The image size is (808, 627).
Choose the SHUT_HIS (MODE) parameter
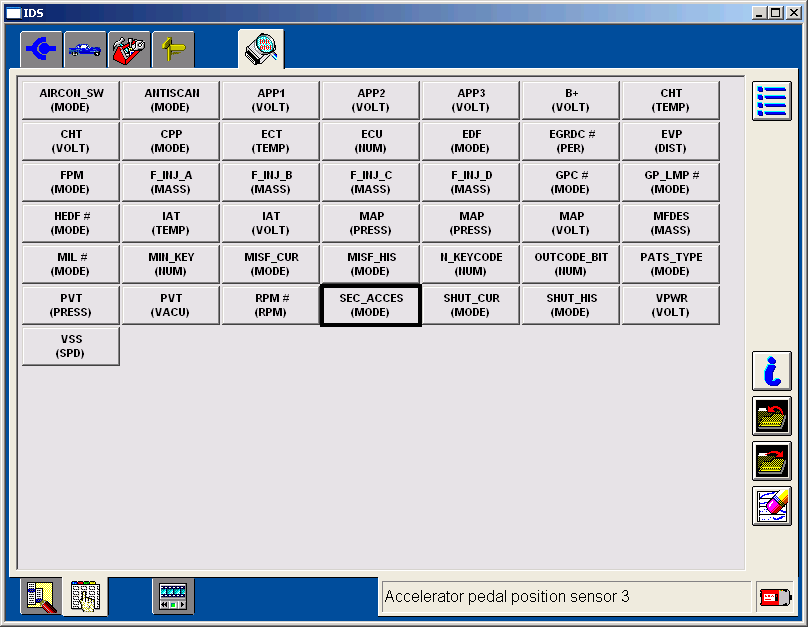coord(571,305)
